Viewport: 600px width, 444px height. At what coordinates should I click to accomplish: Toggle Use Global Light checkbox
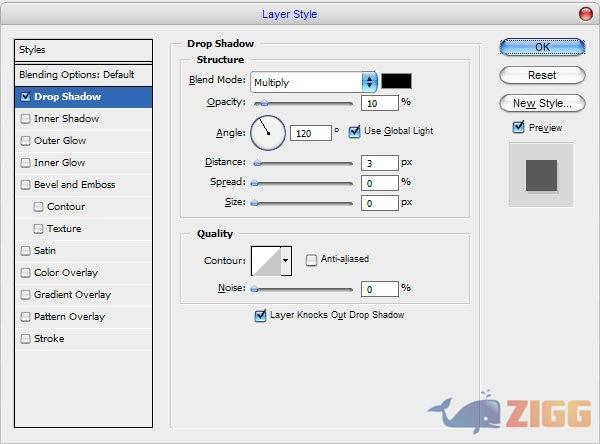click(354, 131)
